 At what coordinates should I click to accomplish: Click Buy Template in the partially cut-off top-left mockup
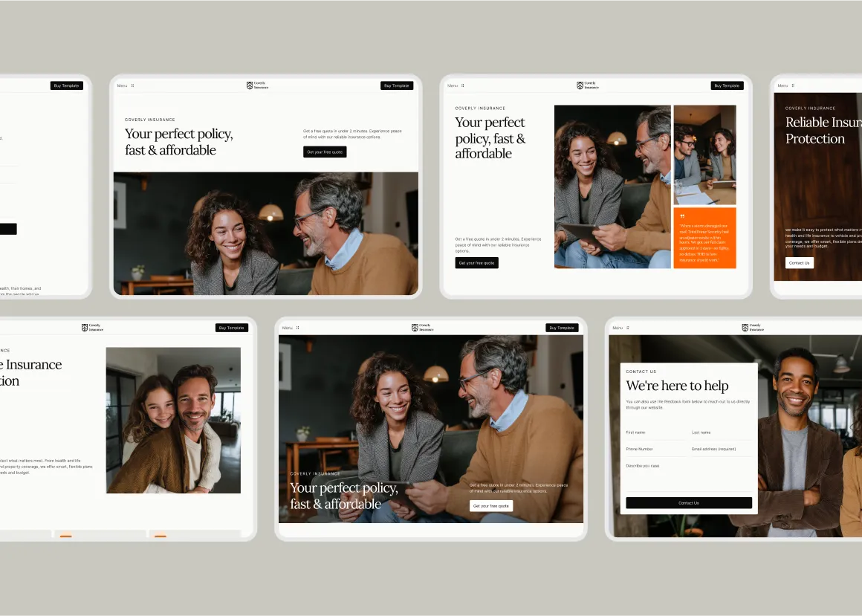tap(67, 85)
